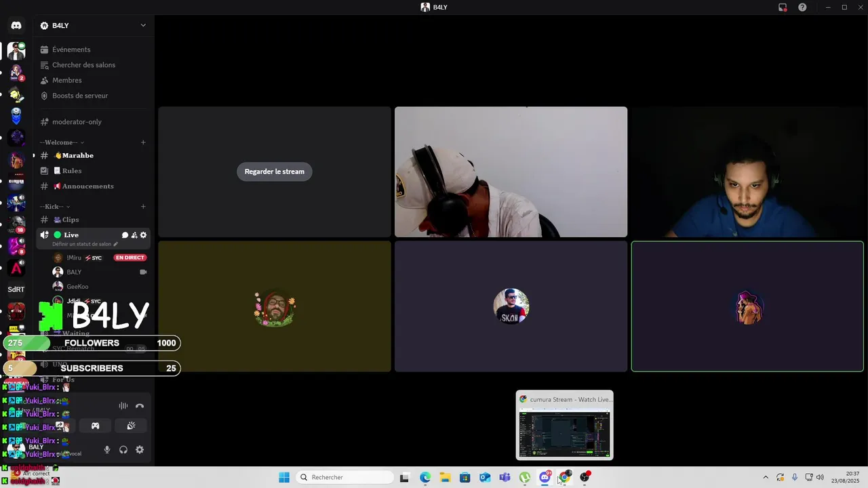Open user settings gear in bottom panel
Screen dimensions: 868x488
click(x=140, y=449)
